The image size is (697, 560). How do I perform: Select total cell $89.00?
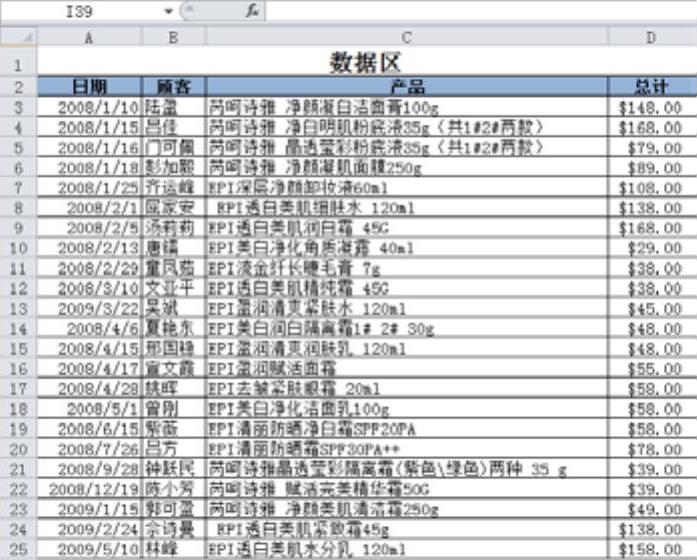[652, 168]
